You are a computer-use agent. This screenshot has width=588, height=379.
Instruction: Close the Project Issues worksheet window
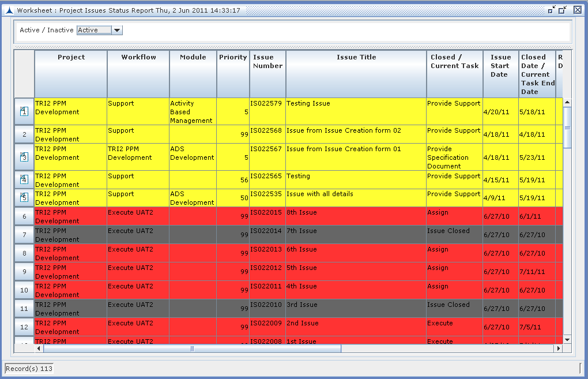coord(577,10)
